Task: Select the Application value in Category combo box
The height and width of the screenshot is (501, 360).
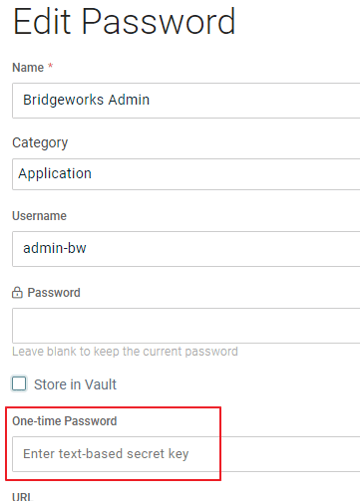Action: coord(55,173)
